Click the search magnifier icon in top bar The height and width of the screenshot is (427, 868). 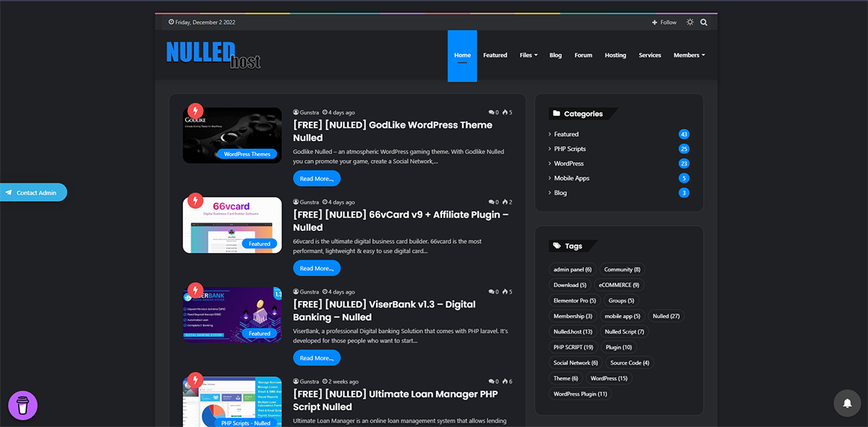(704, 22)
